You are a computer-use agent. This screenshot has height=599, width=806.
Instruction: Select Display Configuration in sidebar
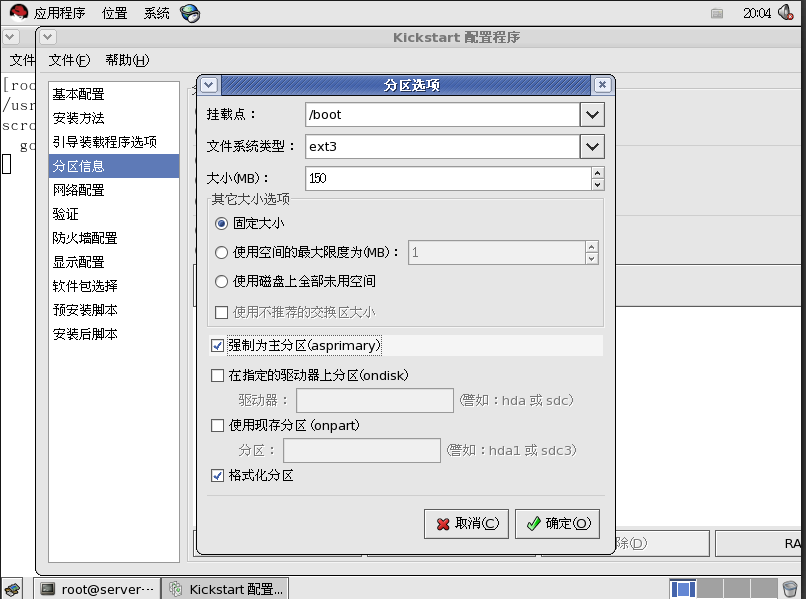coord(114,262)
